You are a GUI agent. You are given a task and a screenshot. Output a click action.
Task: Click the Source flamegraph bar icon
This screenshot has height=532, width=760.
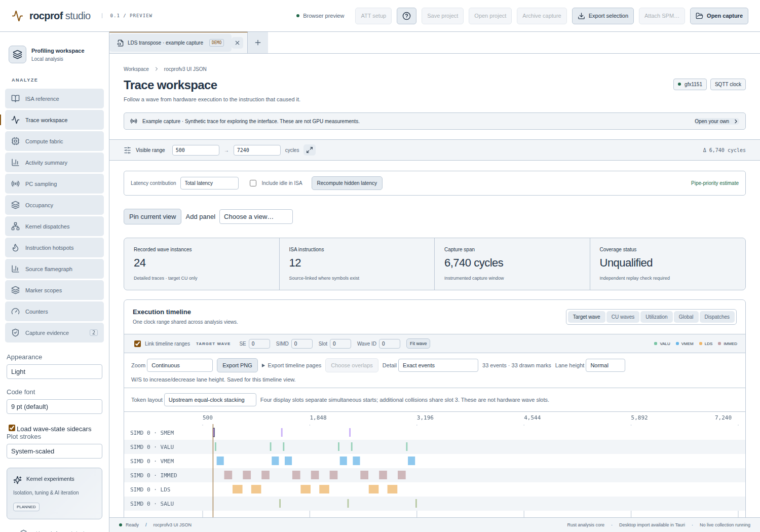(x=16, y=269)
